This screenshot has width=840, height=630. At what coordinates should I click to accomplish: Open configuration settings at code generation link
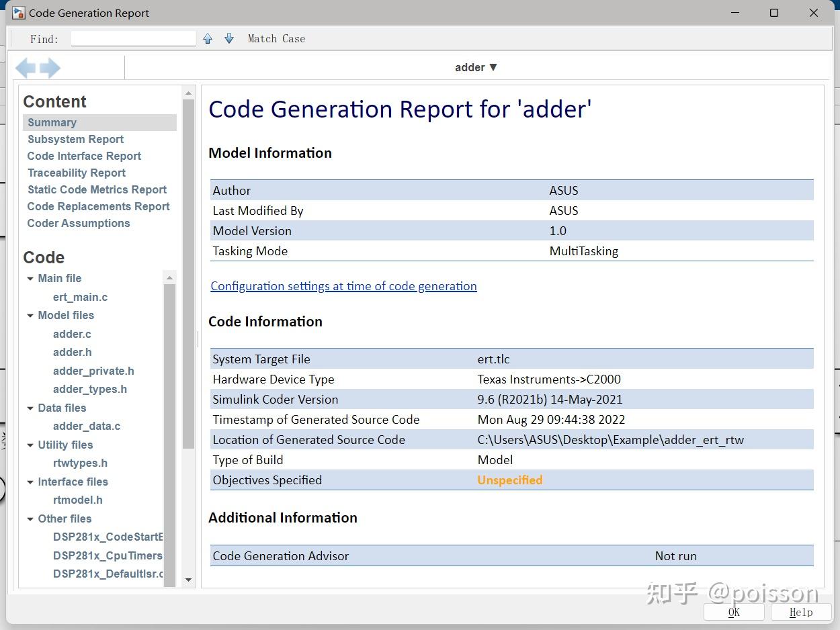(x=343, y=286)
